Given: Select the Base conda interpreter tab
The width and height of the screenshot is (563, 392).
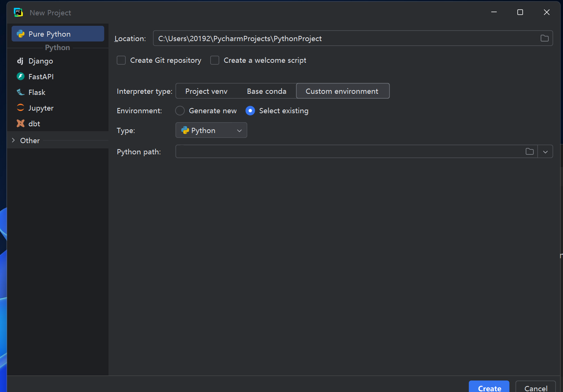Looking at the screenshot, I should point(266,91).
